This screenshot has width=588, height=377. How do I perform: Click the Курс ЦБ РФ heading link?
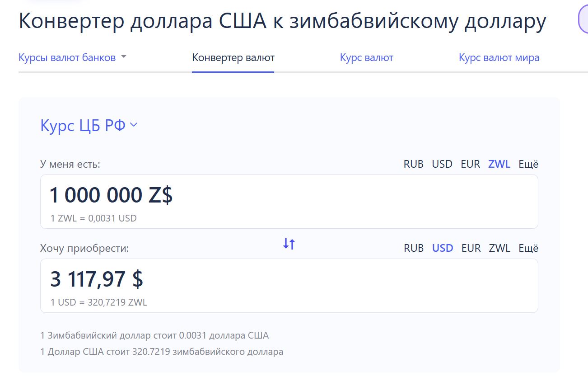[83, 125]
